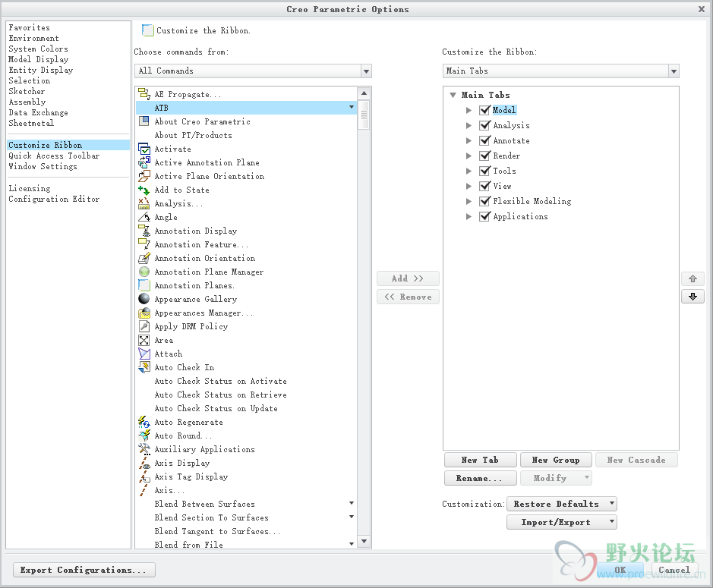This screenshot has height=588, width=713.
Task: Open the Import/Export dropdown
Action: (x=612, y=522)
